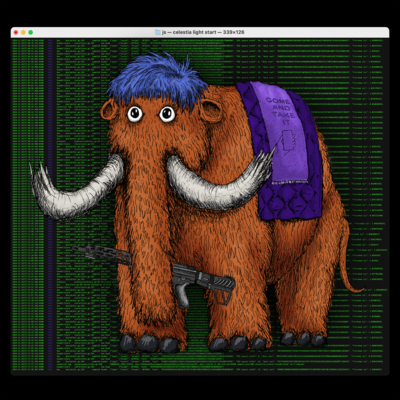Screen dimensions: 400x400
Task: Click the mammoth's right eye
Action: click(x=167, y=114)
